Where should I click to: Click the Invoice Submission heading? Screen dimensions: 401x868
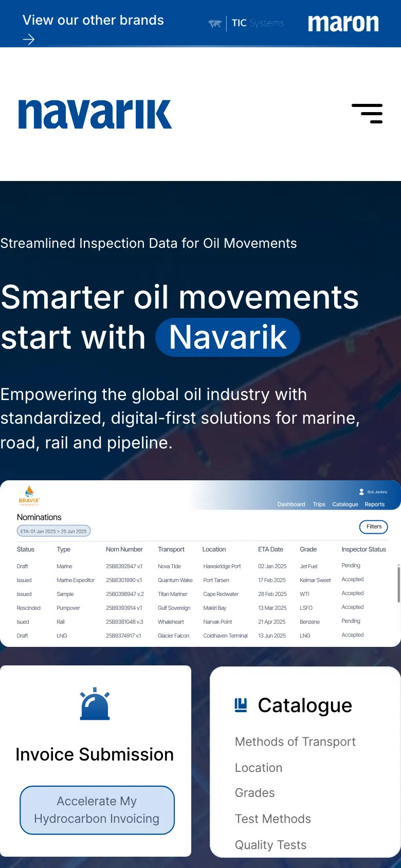95,754
